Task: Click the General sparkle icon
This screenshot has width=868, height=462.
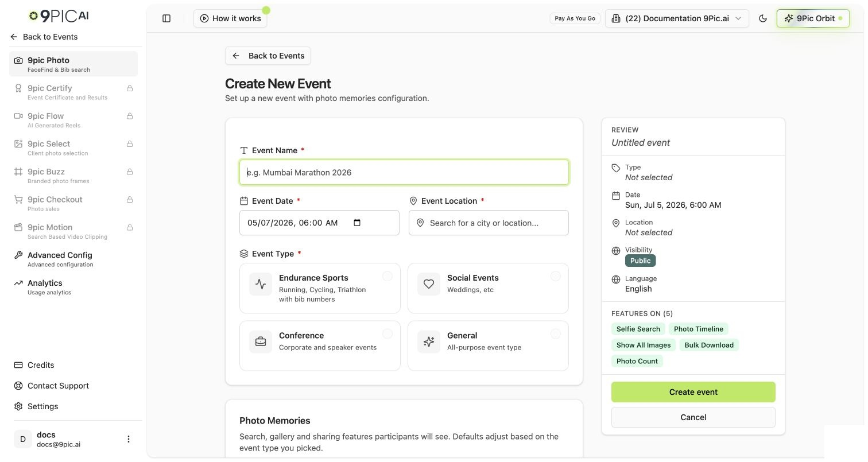Action: coord(429,342)
